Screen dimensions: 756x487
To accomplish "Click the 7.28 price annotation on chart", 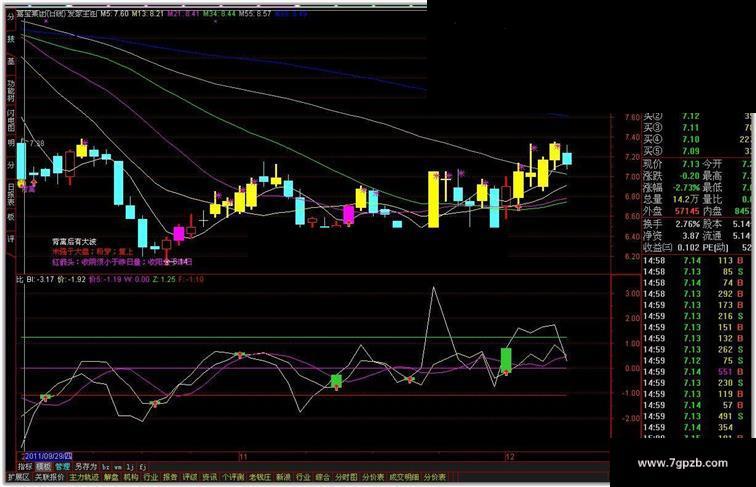I will coord(37,143).
